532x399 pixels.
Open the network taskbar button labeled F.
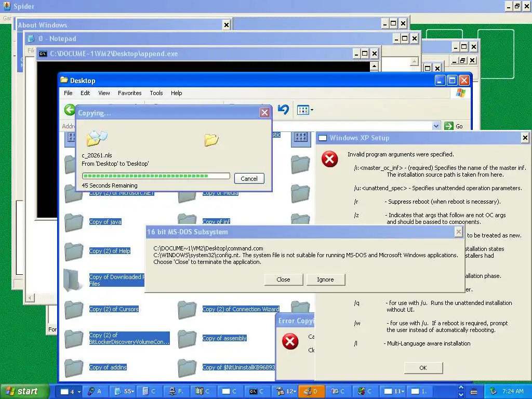click(x=176, y=391)
